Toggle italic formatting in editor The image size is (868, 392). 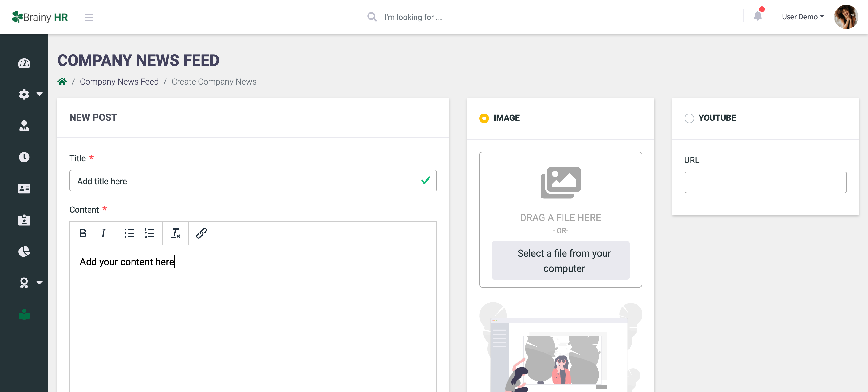pyautogui.click(x=103, y=233)
